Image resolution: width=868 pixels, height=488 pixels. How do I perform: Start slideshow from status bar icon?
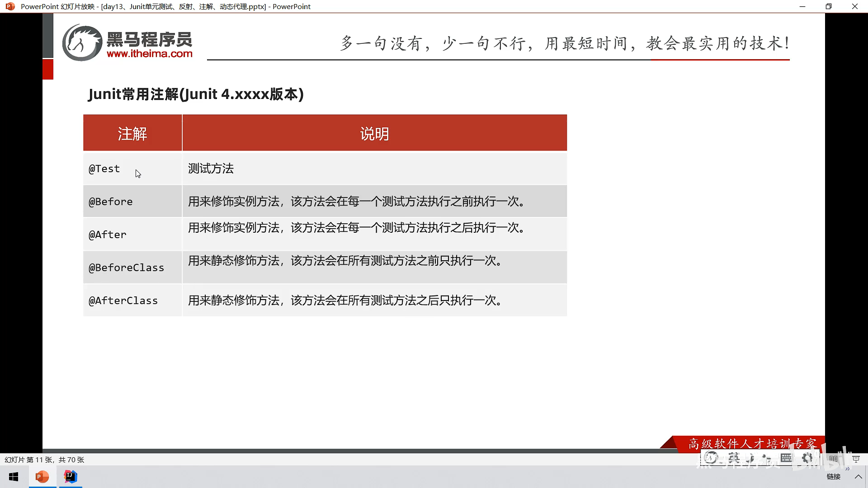click(x=856, y=459)
